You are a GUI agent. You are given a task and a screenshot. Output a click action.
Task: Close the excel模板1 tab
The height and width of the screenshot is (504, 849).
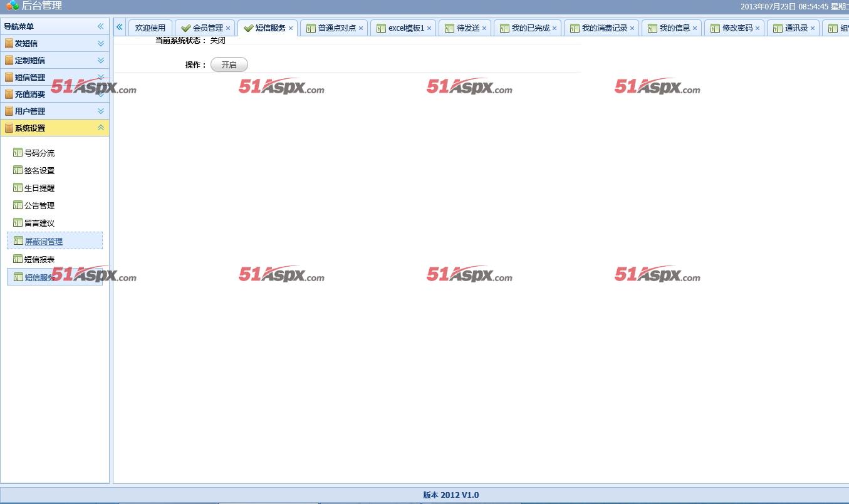point(429,28)
